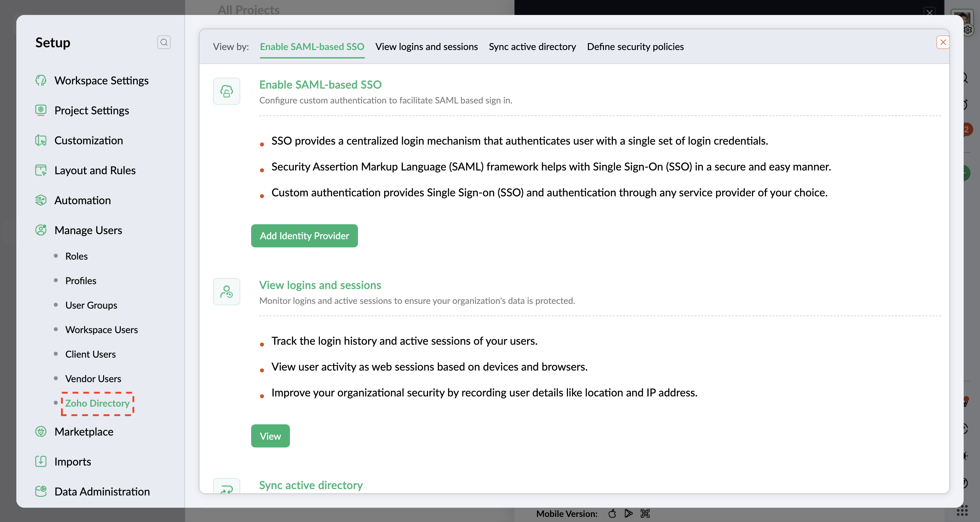Expand Layout and Rules section
The width and height of the screenshot is (980, 522).
(x=95, y=170)
